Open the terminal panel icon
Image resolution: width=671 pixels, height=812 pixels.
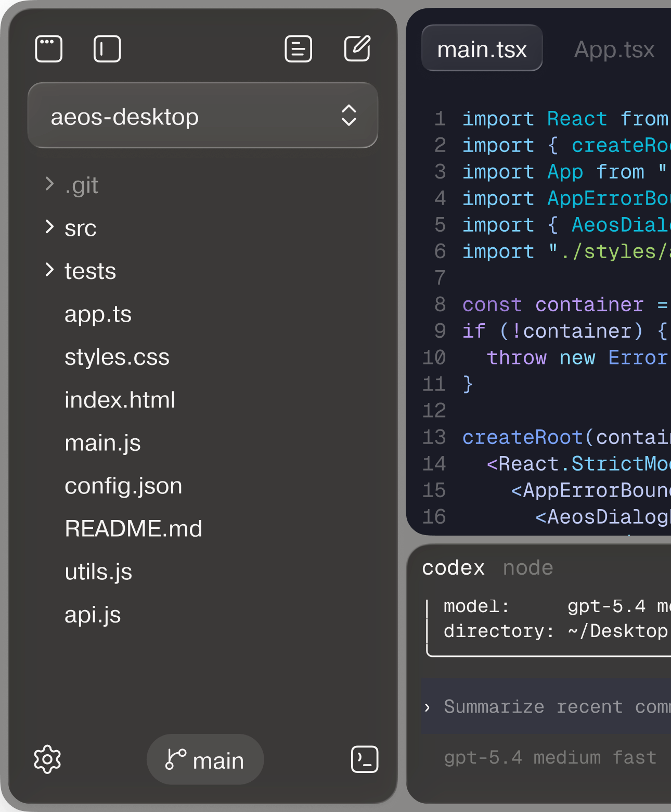365,759
